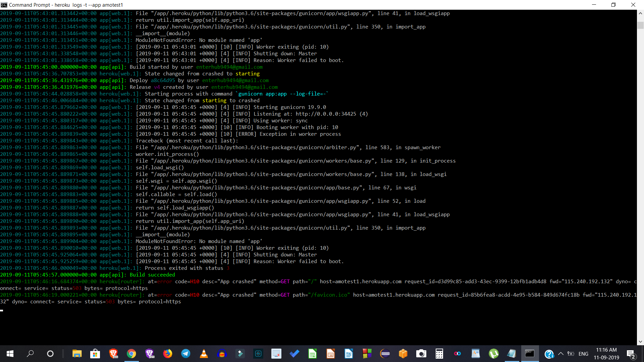Open Cortana circle icon
The width and height of the screenshot is (644, 362).
[x=50, y=354]
